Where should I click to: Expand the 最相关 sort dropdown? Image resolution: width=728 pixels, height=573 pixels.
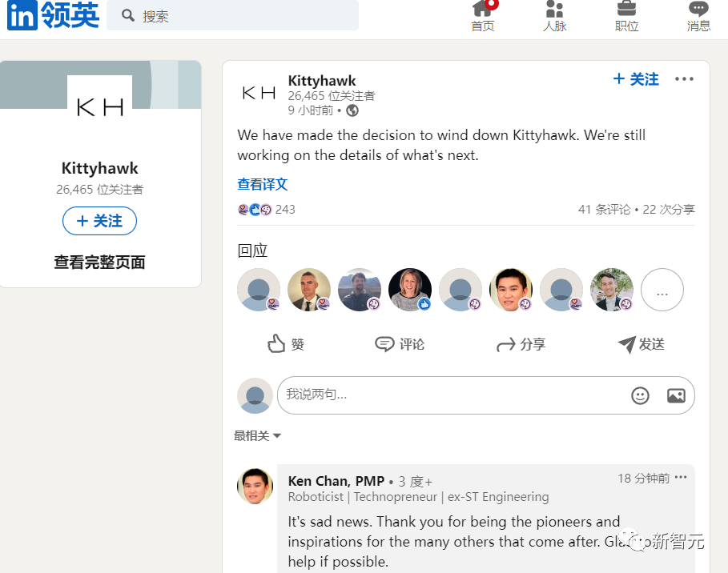point(257,435)
